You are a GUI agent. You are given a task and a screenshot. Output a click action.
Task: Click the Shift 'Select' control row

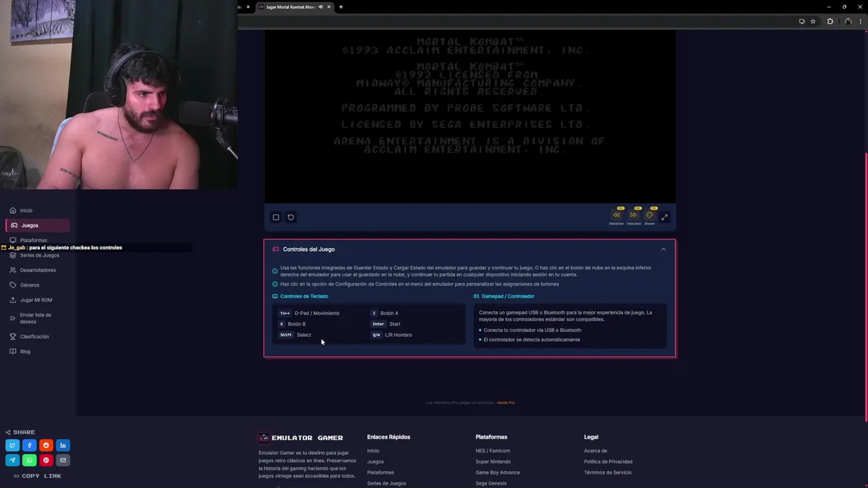295,335
